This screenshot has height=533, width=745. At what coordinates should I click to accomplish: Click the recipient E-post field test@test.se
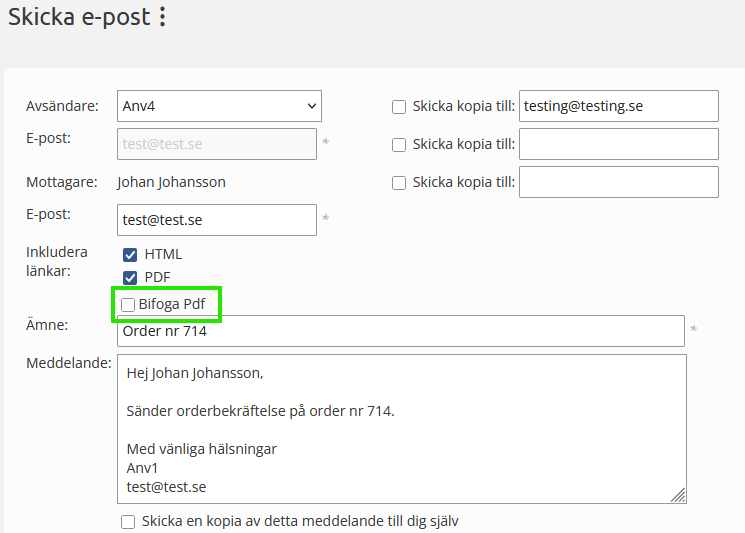217,220
